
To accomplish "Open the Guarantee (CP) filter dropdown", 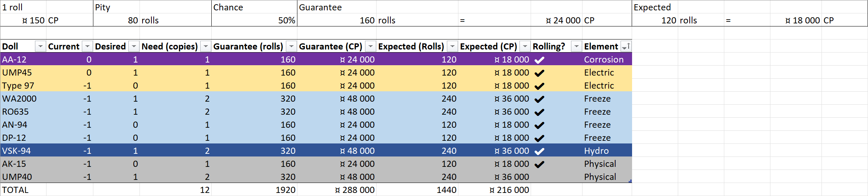I will [370, 46].
